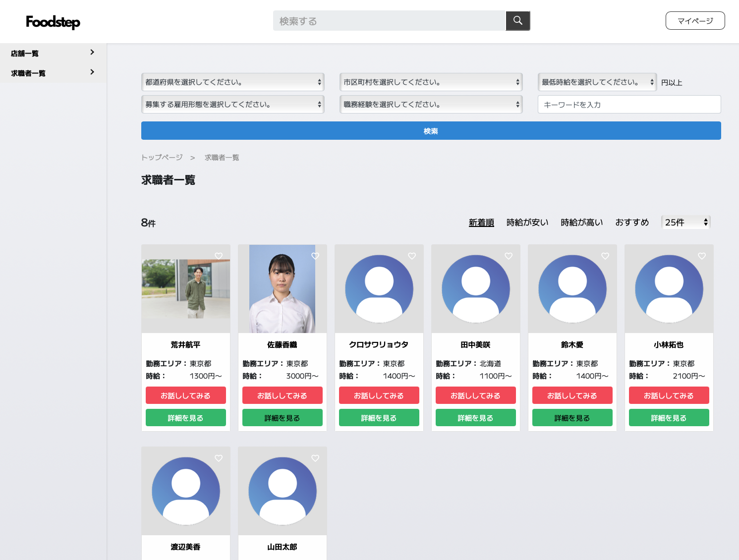Click the heart icon on 田中美咲's card

click(x=509, y=256)
